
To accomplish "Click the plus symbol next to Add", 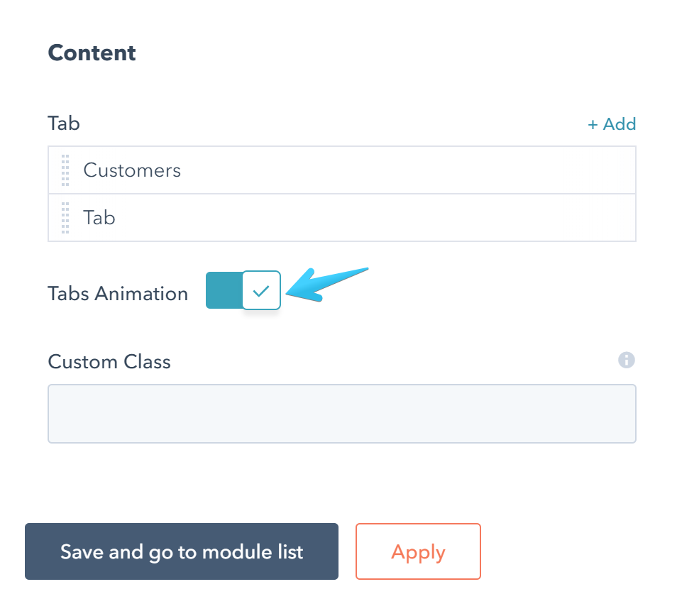I will pos(593,125).
